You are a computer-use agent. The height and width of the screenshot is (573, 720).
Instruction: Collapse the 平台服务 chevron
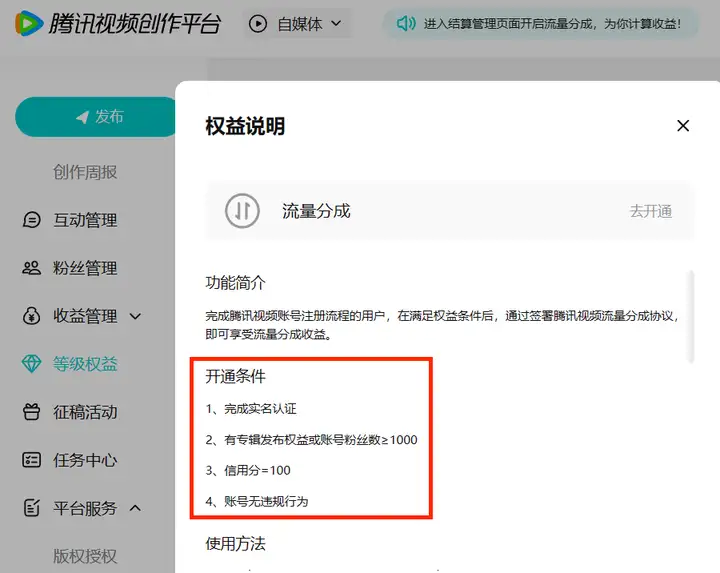click(135, 508)
